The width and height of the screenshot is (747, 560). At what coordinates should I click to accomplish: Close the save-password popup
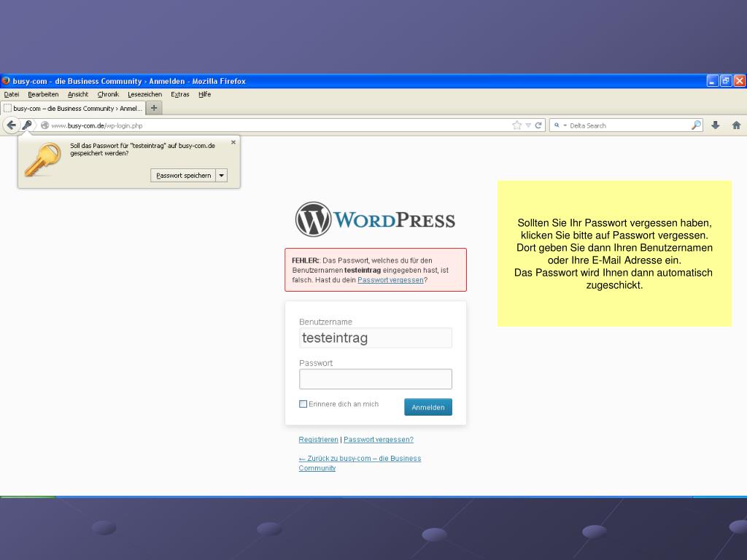click(233, 142)
